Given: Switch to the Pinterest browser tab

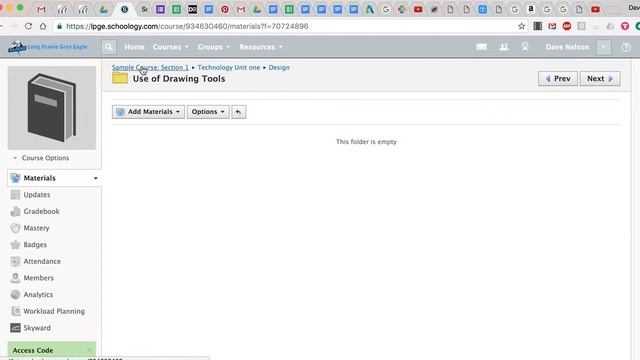Looking at the screenshot, I should 224,9.
